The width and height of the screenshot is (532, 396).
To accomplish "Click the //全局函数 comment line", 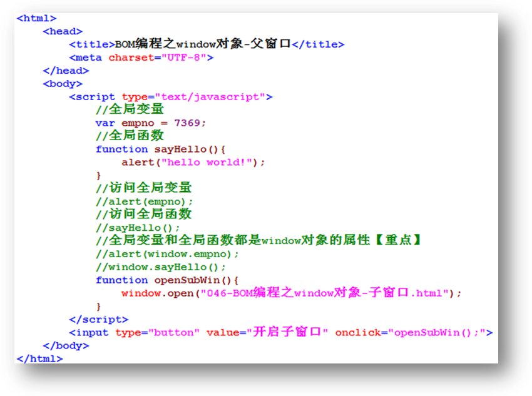I will pos(130,136).
